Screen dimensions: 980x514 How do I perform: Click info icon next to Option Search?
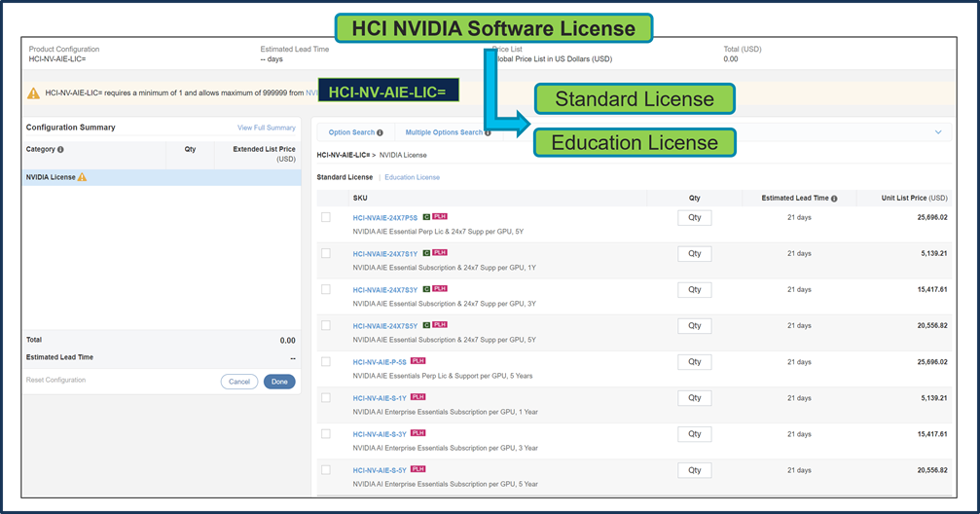click(x=380, y=132)
